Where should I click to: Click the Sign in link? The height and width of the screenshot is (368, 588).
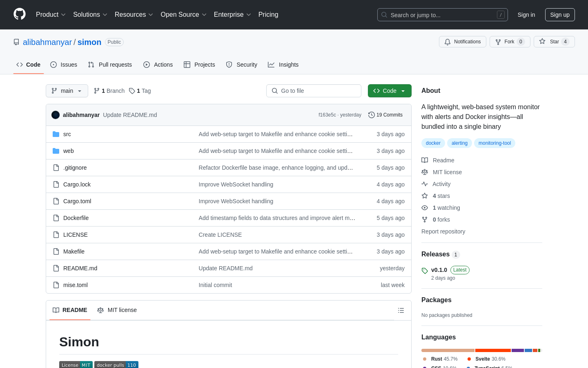[526, 15]
